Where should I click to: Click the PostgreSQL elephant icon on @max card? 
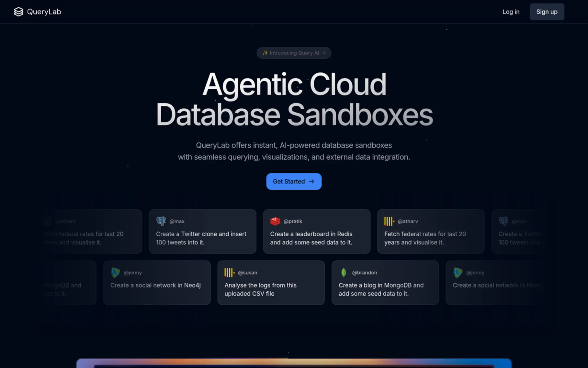pos(161,221)
